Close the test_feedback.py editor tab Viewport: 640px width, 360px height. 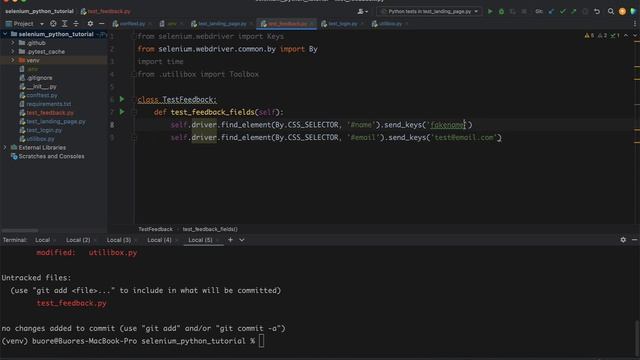pyautogui.click(x=312, y=24)
